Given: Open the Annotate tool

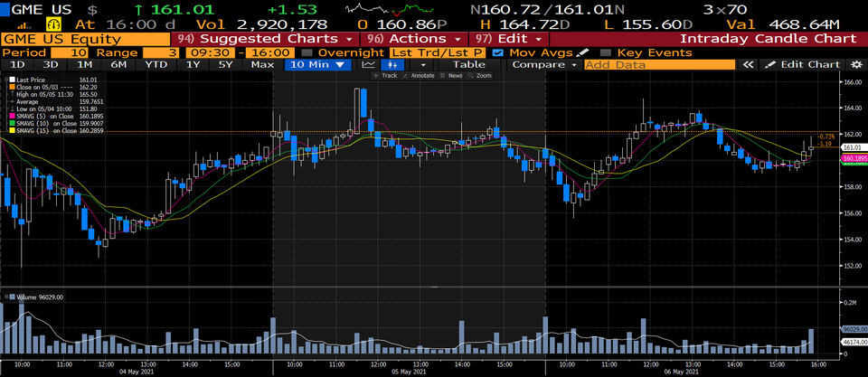Looking at the screenshot, I should click(x=419, y=76).
